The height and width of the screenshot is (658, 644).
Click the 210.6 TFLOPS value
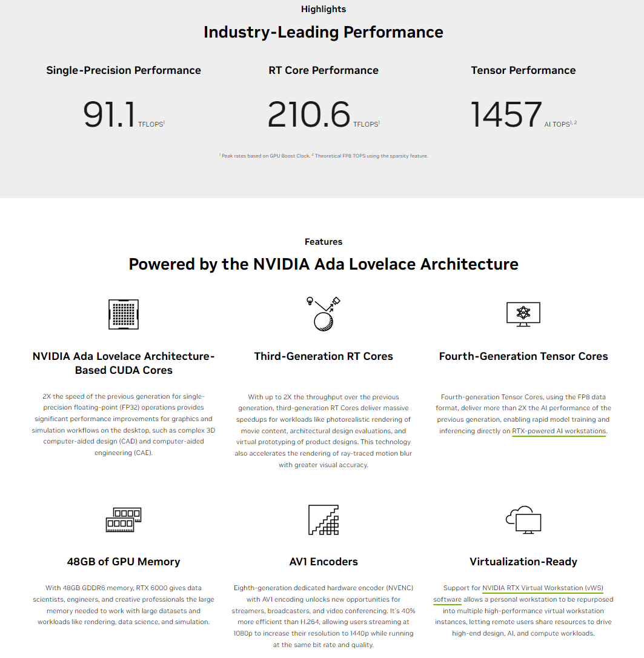coord(324,114)
